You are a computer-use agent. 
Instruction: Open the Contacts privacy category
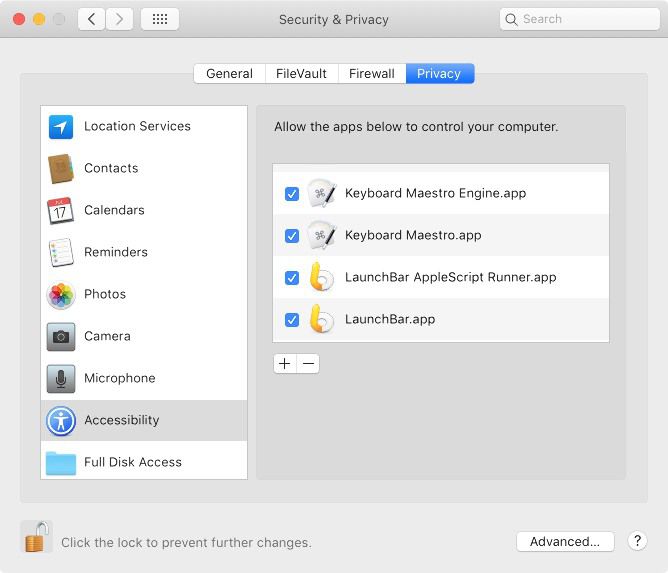point(111,169)
